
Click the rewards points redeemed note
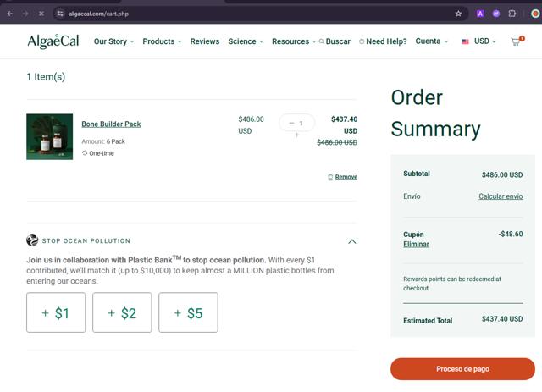pyautogui.click(x=451, y=284)
